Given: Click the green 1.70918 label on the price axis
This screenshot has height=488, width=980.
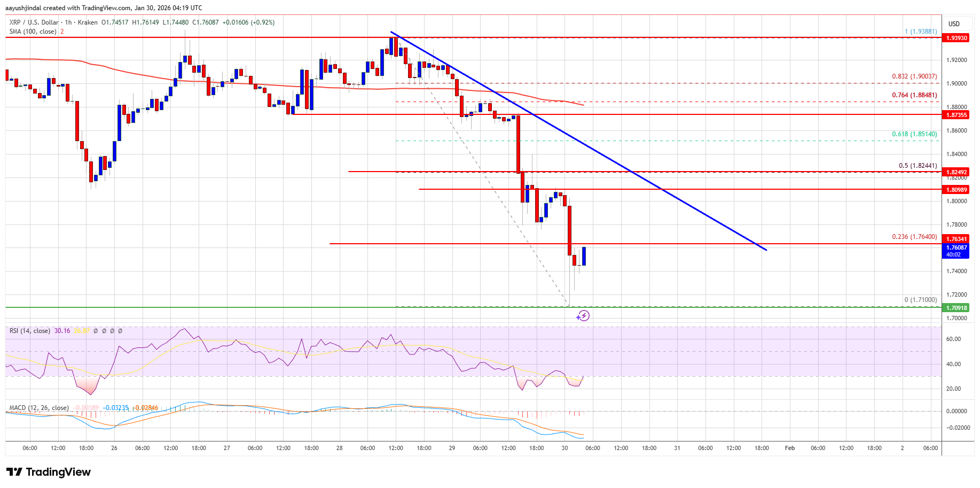Looking at the screenshot, I should click(x=956, y=308).
